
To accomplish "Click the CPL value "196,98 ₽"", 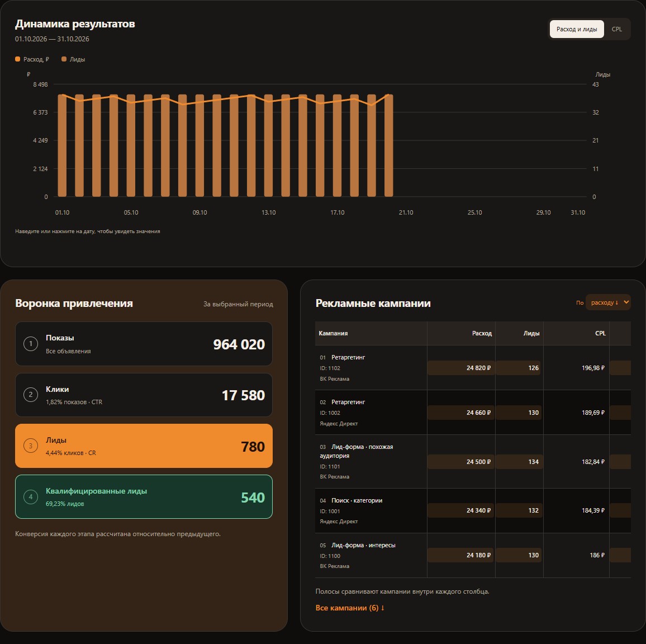I will 593,368.
